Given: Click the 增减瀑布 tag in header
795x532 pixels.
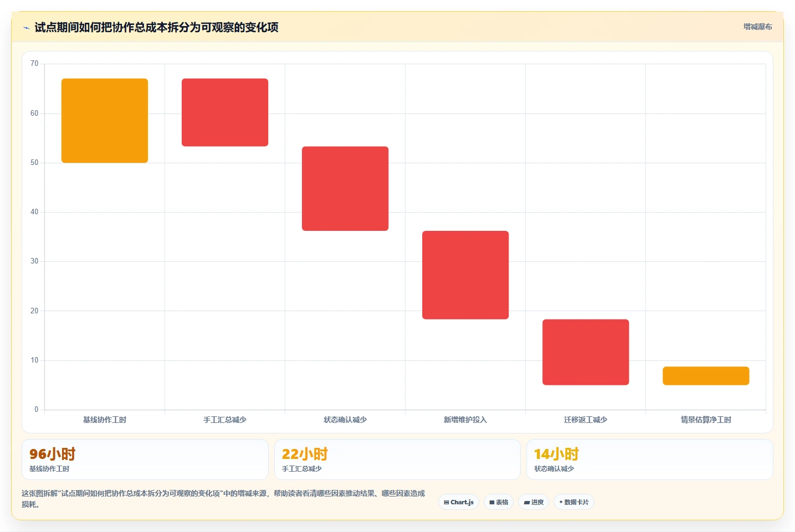Looking at the screenshot, I should (757, 27).
